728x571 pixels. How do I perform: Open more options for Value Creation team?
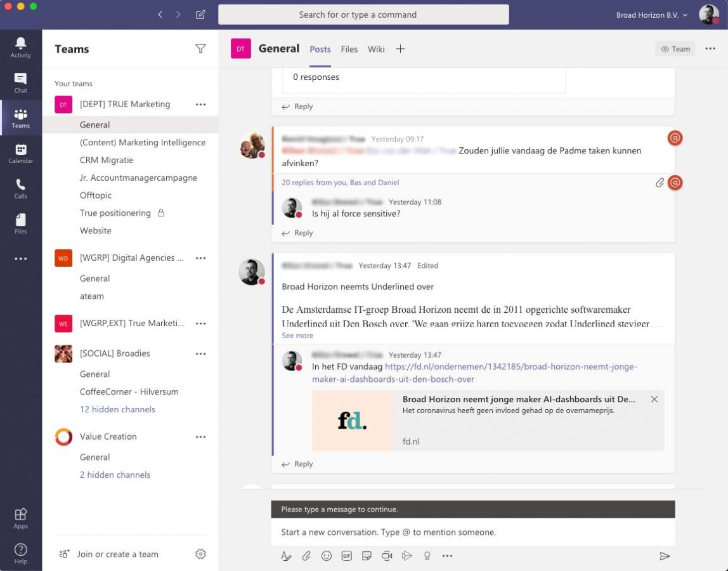coord(200,436)
